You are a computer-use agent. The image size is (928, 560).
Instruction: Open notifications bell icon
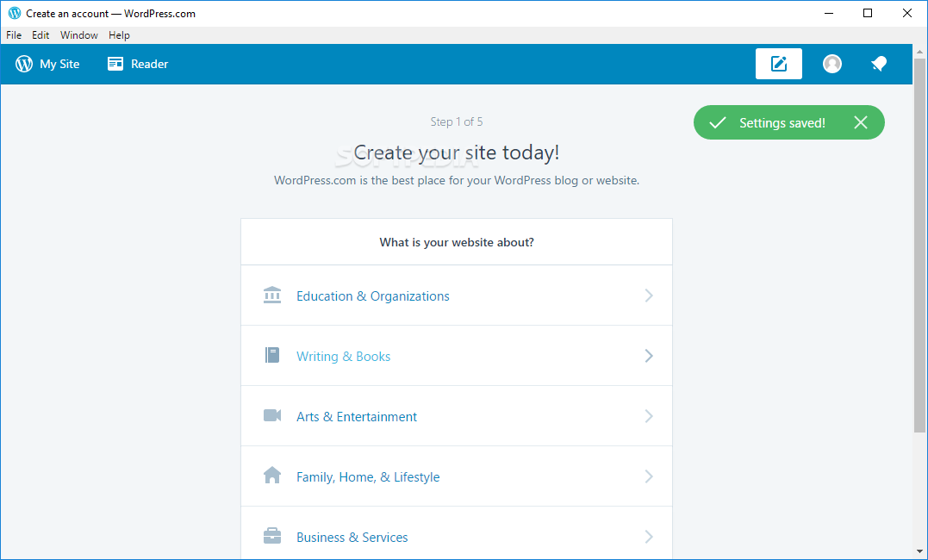click(x=879, y=64)
